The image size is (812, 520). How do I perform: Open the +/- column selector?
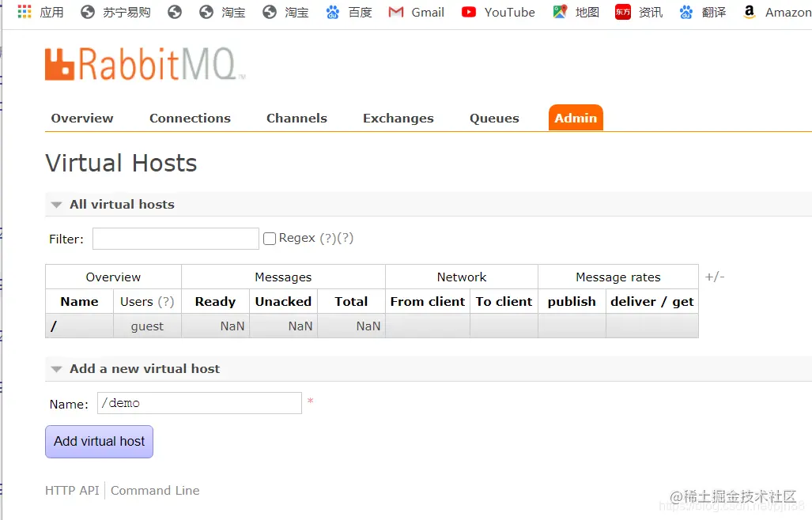tap(715, 277)
